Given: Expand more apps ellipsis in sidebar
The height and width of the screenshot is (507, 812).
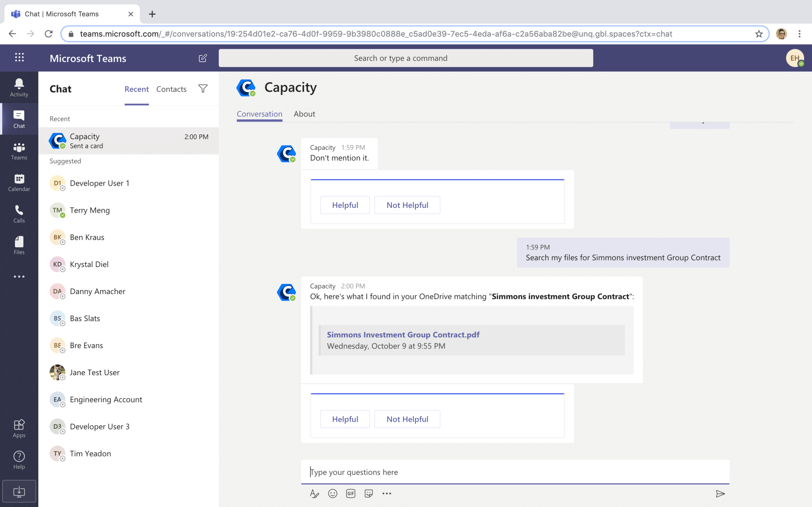Looking at the screenshot, I should tap(19, 277).
